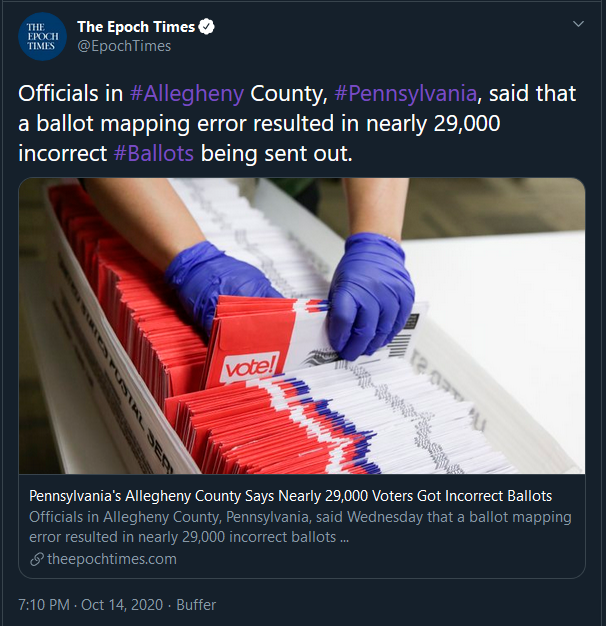Screen dimensions: 606x626
Task: Open The Epoch Times display name
Action: (x=136, y=27)
